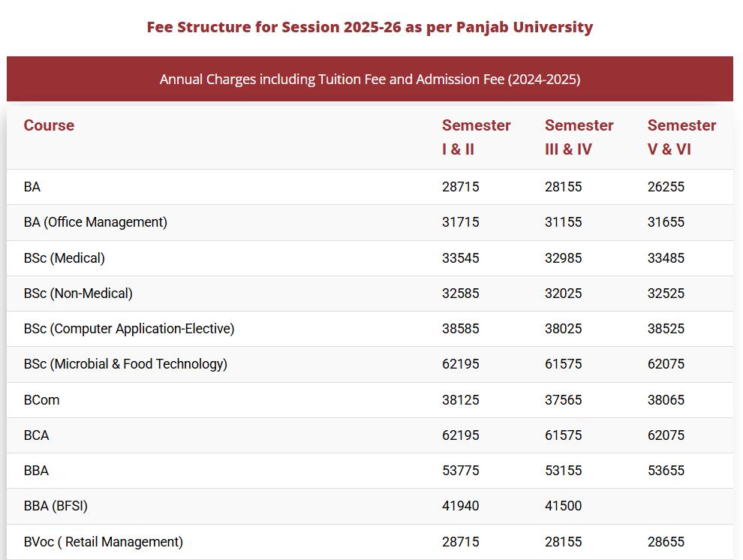Click BSc (Microbial & Food Technology) course name
743x560 pixels.
click(125, 364)
